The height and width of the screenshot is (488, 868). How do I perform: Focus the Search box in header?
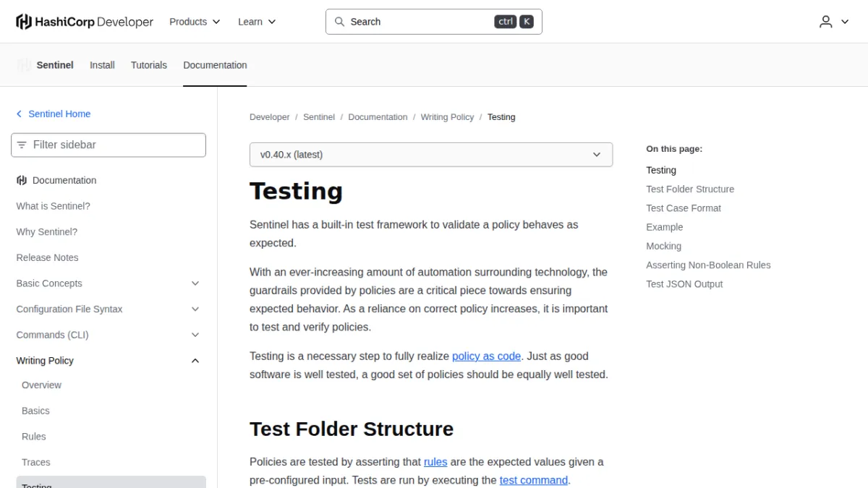434,22
